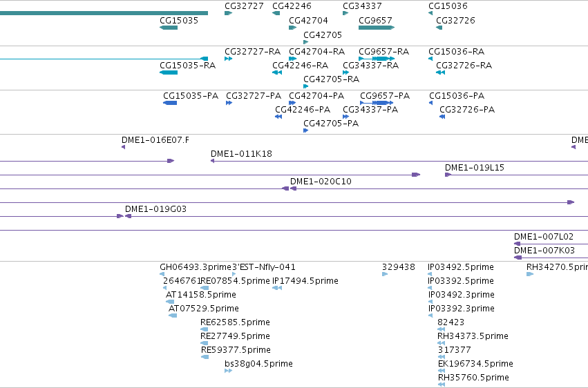Click the CG42705-RA transcript label
Screen dimensions: 588x388
click(x=331, y=79)
